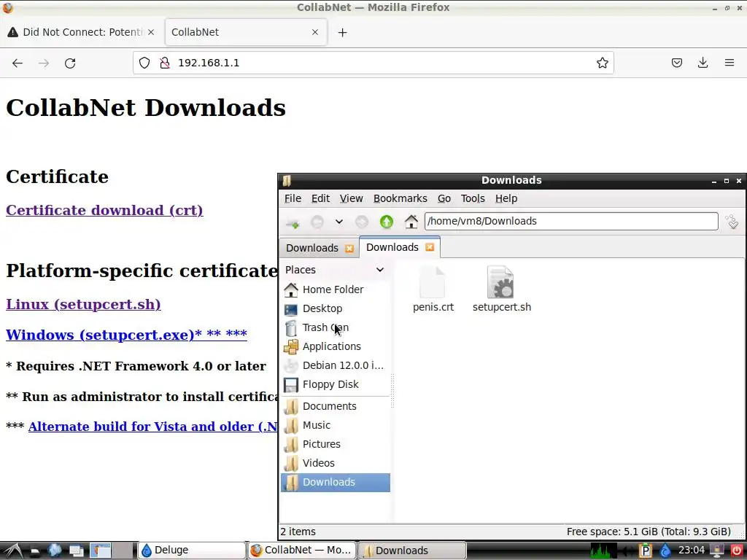Image resolution: width=747 pixels, height=560 pixels.
Task: Open the Linux (setupcert.sh) link
Action: pyautogui.click(x=83, y=304)
